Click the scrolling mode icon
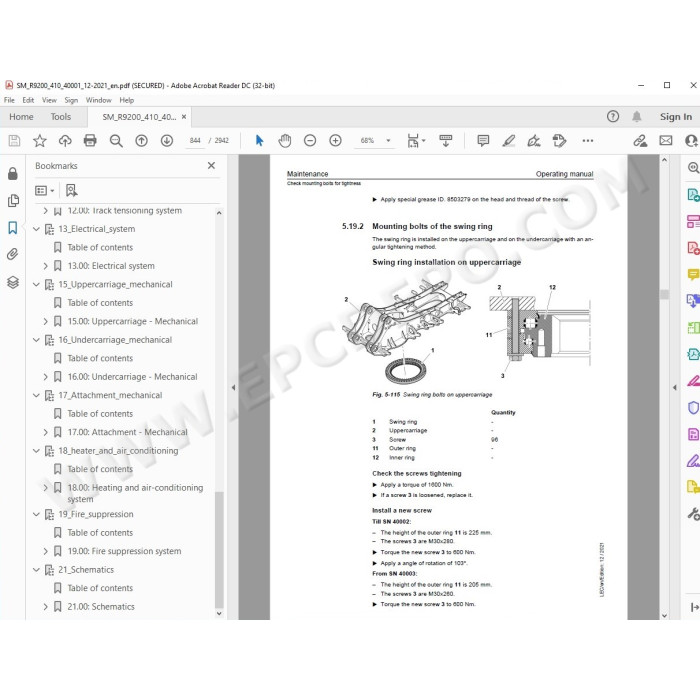 pyautogui.click(x=446, y=141)
